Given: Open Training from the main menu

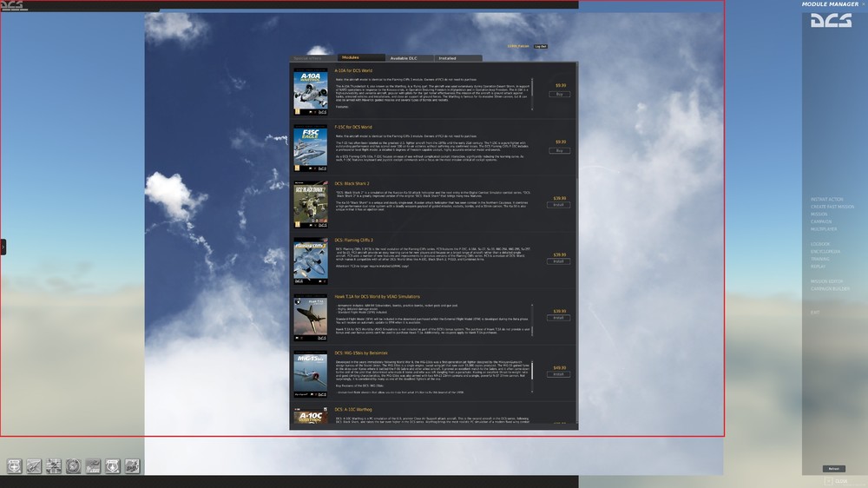Looking at the screenshot, I should (820, 260).
